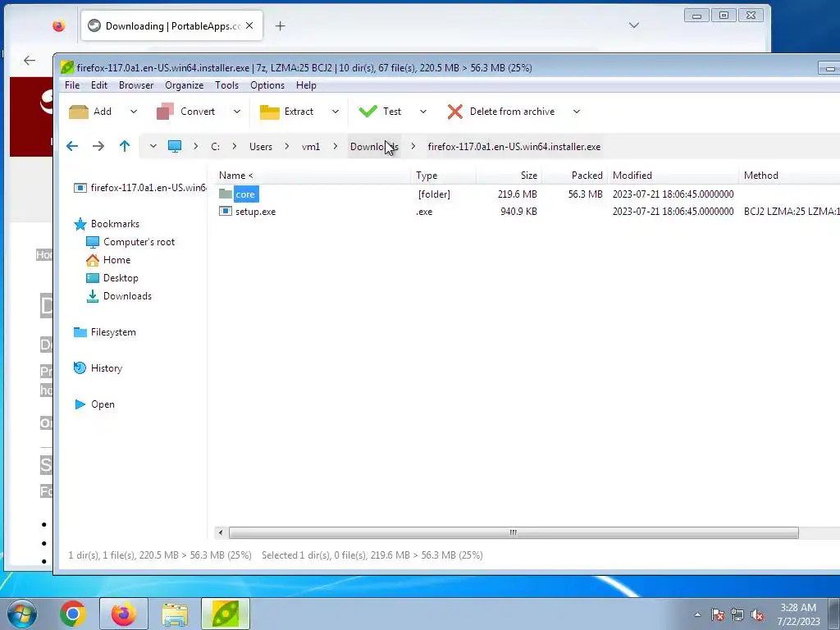Run Test with the green checkmark
This screenshot has width=840, height=630.
pyautogui.click(x=368, y=111)
